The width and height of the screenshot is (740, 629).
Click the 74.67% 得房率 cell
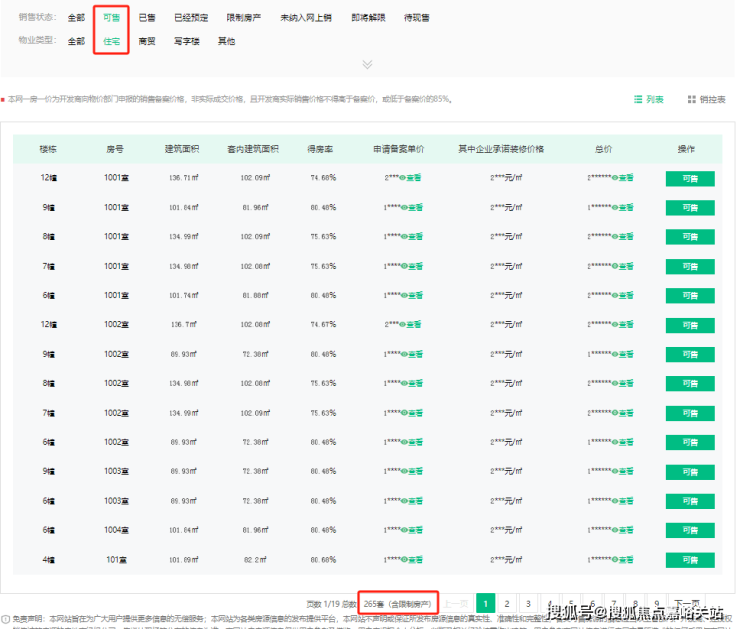tap(323, 325)
